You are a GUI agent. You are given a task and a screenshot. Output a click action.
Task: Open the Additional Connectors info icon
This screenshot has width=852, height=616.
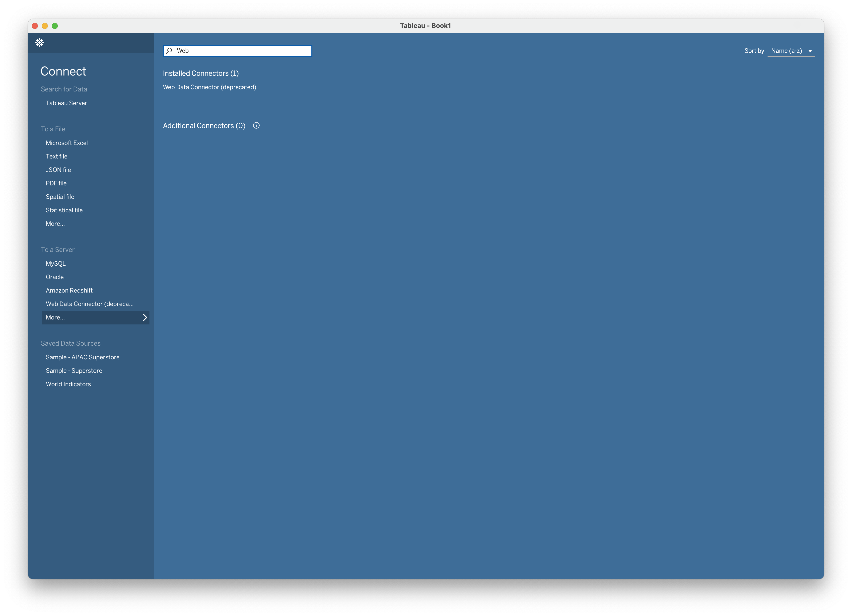point(256,126)
